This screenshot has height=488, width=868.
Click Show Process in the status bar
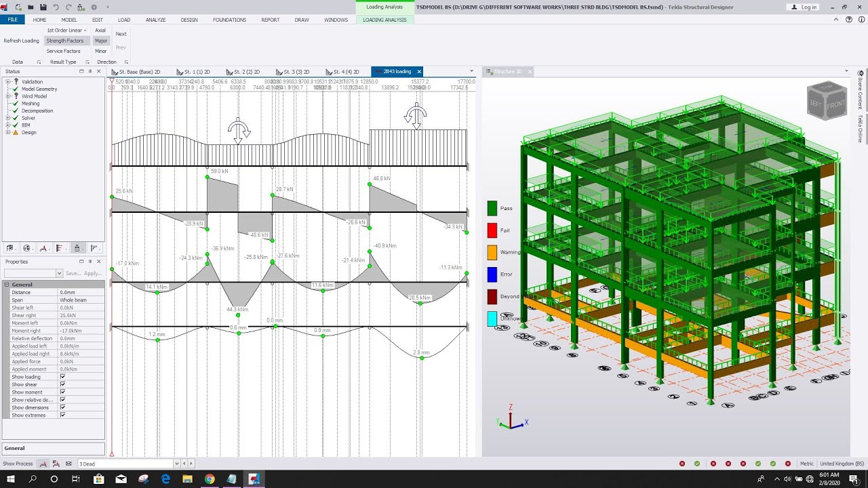[x=18, y=464]
